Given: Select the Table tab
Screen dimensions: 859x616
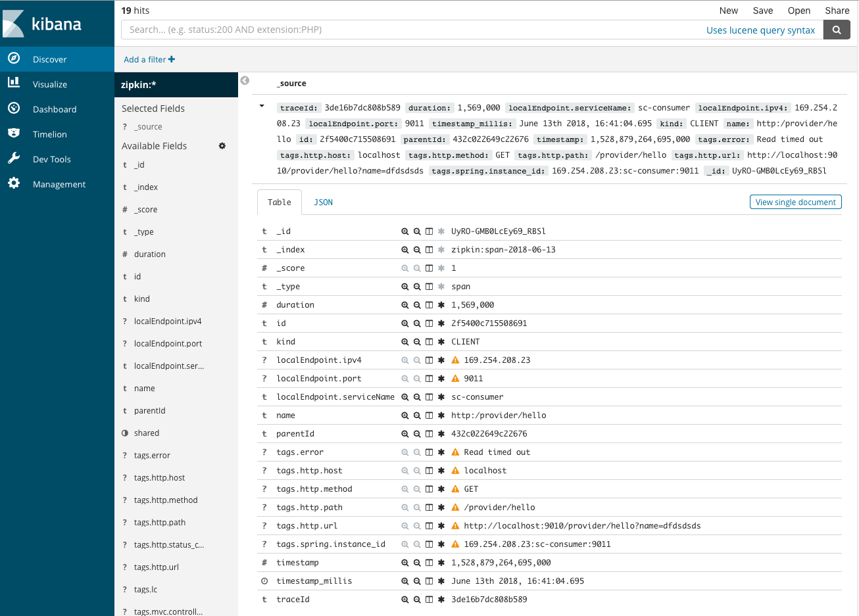Looking at the screenshot, I should 279,202.
